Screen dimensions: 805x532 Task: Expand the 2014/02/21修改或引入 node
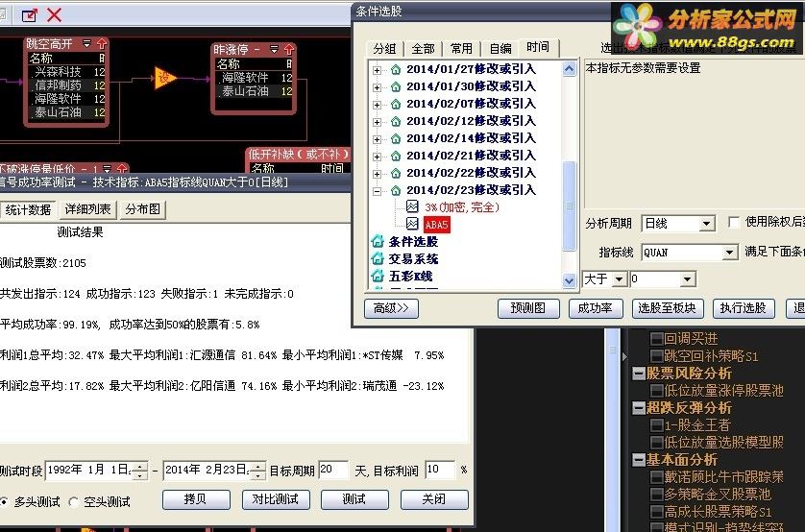click(x=377, y=157)
